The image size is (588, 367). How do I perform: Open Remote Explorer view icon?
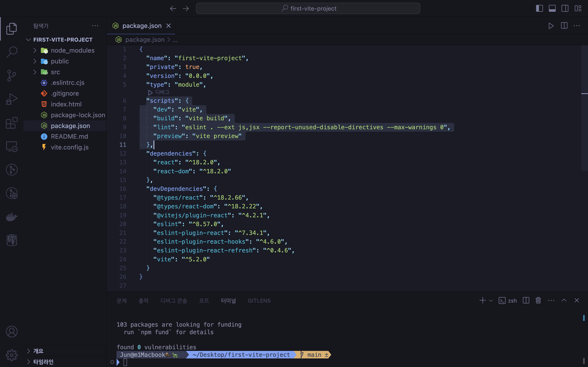11,146
